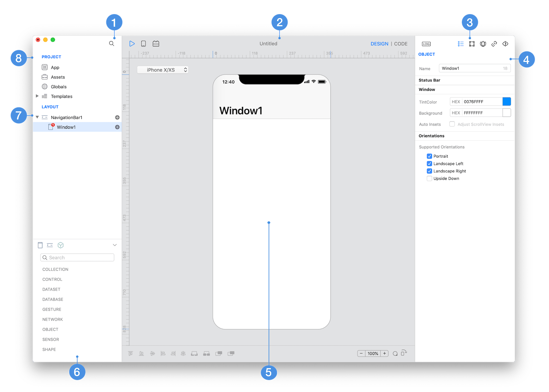This screenshot has height=392, width=549.
Task: Select Window1 in the layout tree
Action: 77,127
